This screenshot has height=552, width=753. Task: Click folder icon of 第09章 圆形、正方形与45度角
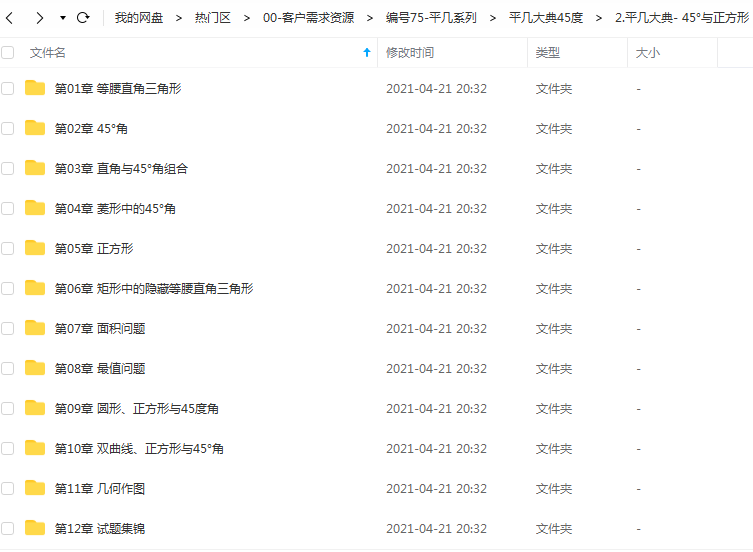click(x=35, y=408)
